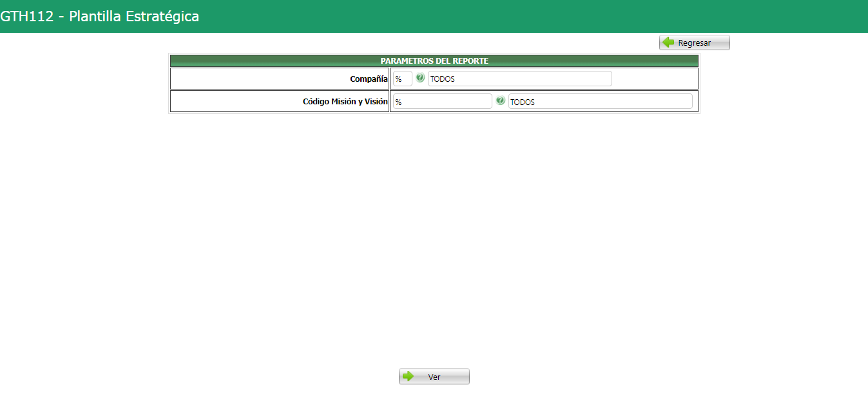868x407 pixels.
Task: Click the PARAMETROS DEL REPORTE header
Action: pyautogui.click(x=434, y=61)
